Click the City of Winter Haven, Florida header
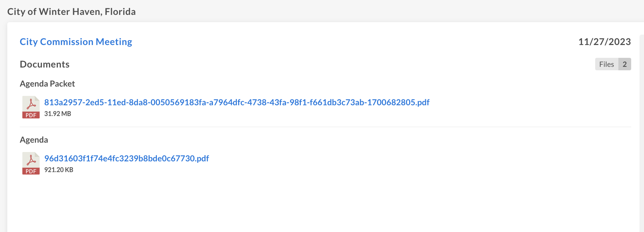Image resolution: width=644 pixels, height=232 pixels. tap(71, 11)
